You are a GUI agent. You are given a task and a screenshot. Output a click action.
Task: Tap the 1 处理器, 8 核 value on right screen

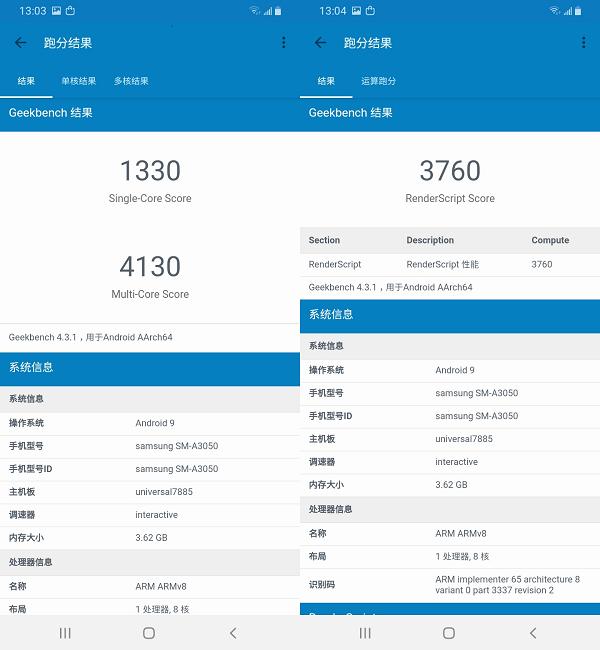(x=462, y=556)
